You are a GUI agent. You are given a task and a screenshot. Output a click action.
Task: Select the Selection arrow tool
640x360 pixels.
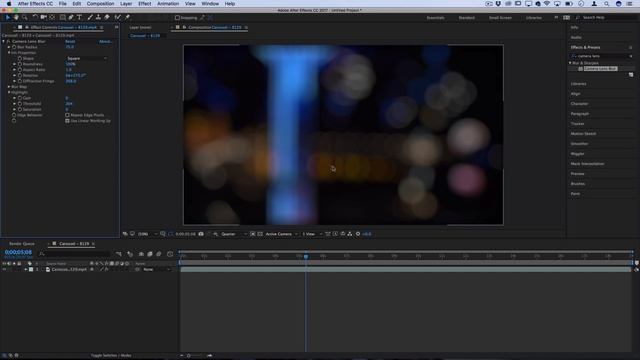click(x=8, y=18)
